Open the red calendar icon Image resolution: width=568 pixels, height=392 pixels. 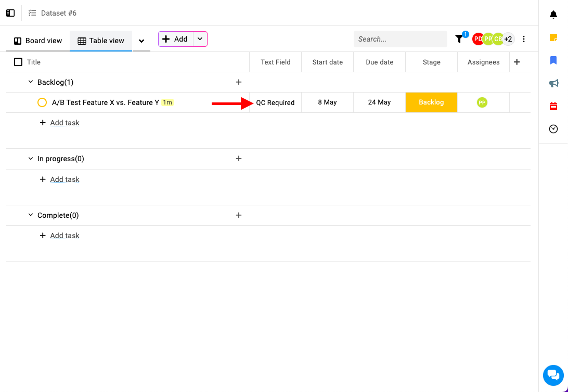coord(553,106)
